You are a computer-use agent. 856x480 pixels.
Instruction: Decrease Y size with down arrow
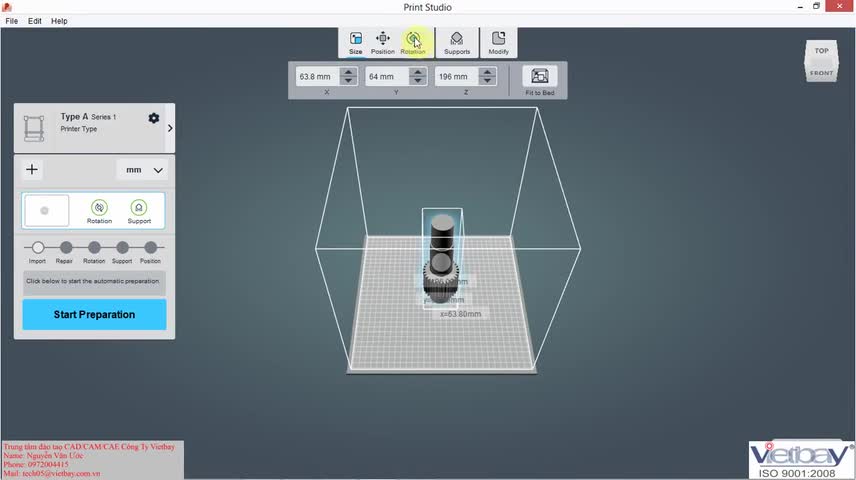pos(418,80)
